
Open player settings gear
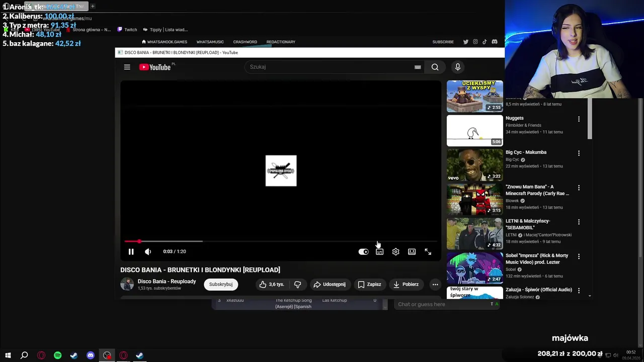[x=395, y=251]
